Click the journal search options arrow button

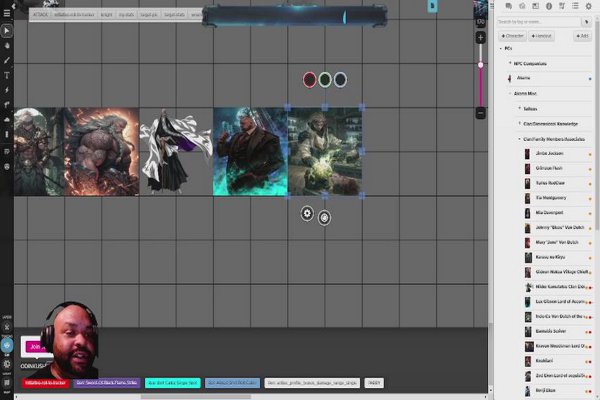(x=587, y=22)
